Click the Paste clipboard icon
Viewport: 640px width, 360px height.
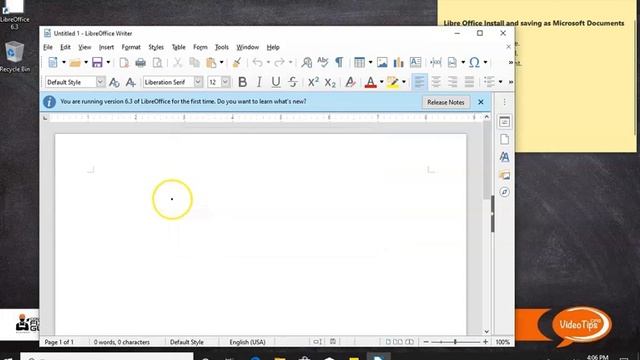(211, 62)
